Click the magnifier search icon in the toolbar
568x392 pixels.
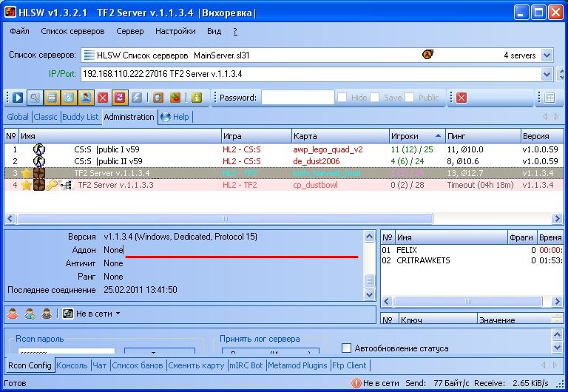click(x=35, y=98)
